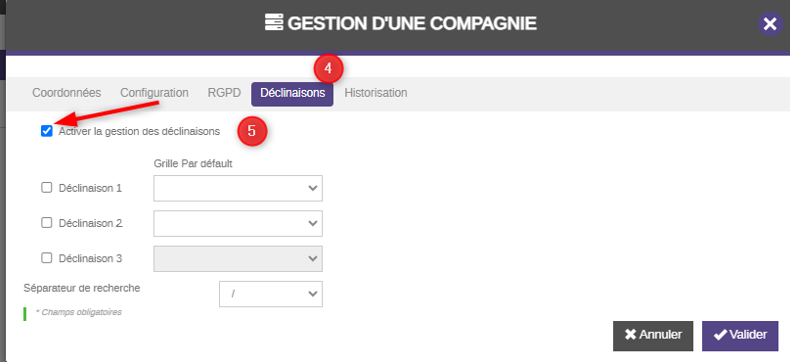Viewport: 790px width, 362px height.
Task: Expand the Déclinaison 2 grid dropdown
Action: pos(238,224)
